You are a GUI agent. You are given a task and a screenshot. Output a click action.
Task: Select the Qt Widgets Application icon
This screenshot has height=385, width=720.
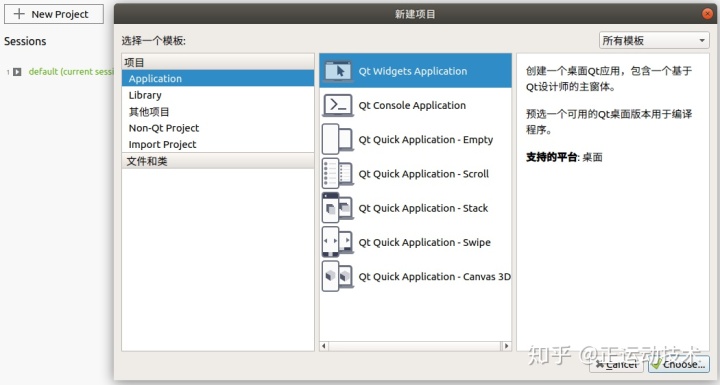(x=338, y=71)
